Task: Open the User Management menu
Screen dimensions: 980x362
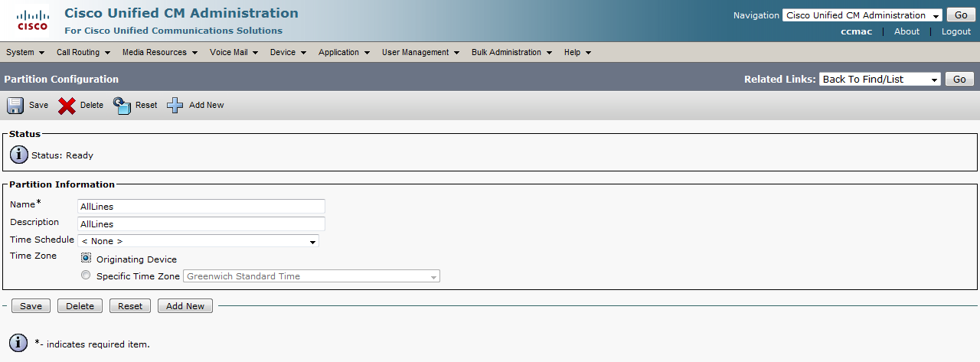Action: [420, 52]
